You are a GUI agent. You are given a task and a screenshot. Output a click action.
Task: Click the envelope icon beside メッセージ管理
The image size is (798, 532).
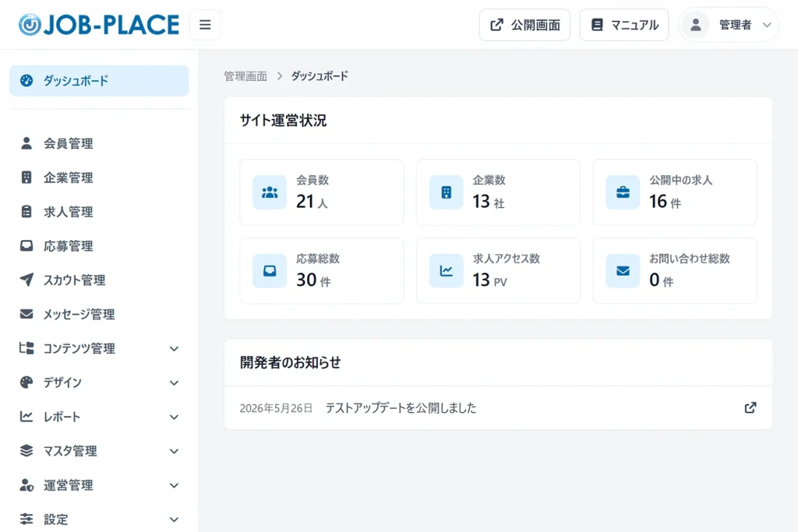[x=26, y=315]
